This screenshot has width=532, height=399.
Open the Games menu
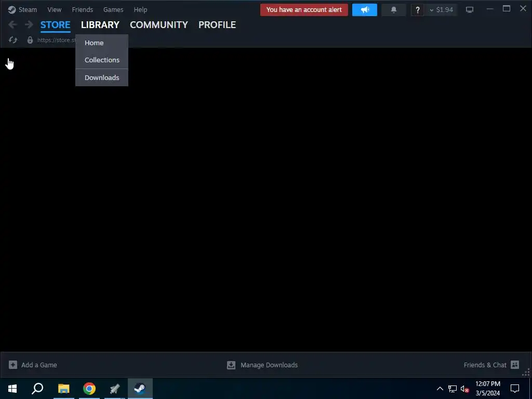113,9
